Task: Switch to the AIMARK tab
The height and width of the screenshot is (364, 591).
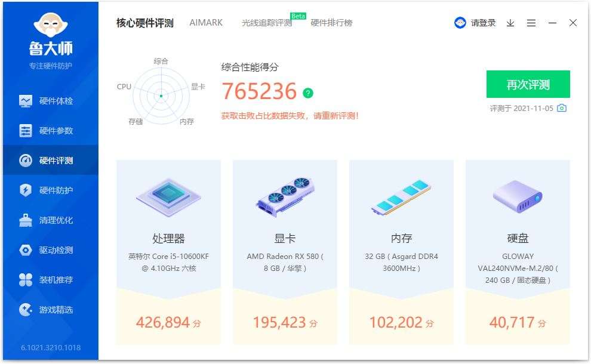Action: [x=206, y=23]
